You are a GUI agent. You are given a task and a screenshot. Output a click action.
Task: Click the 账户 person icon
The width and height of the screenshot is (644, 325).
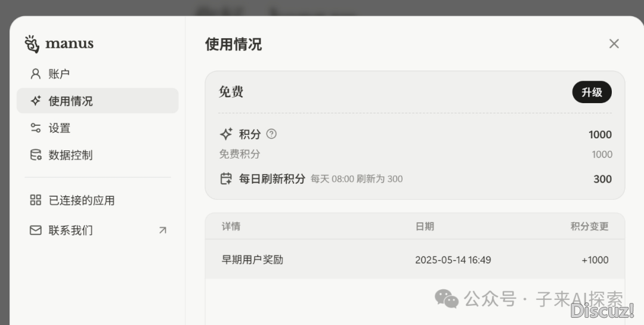pyautogui.click(x=36, y=74)
